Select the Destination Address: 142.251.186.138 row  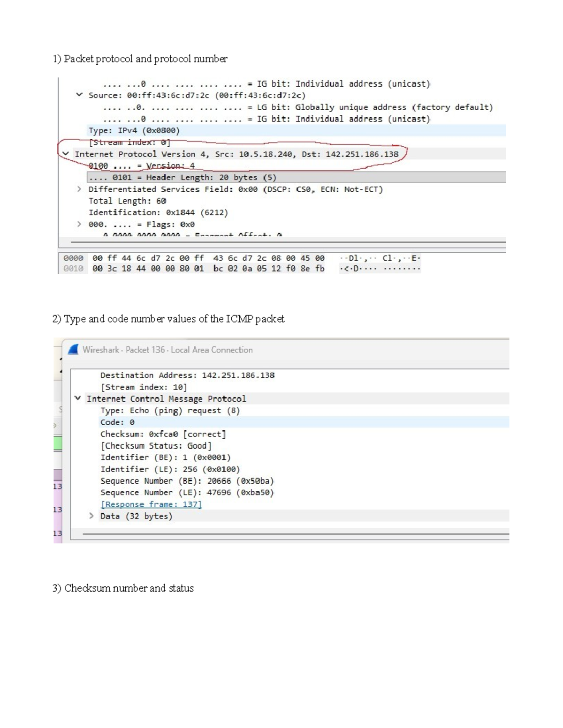coord(187,375)
